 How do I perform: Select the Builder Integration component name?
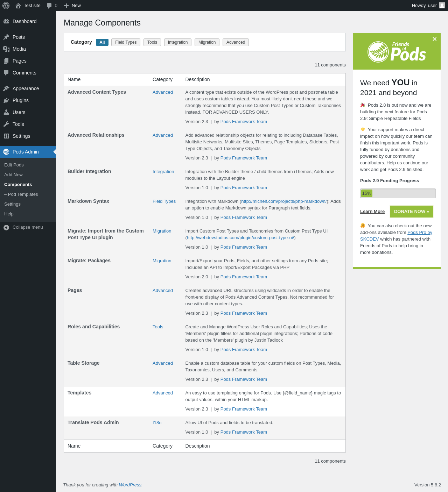(x=89, y=171)
